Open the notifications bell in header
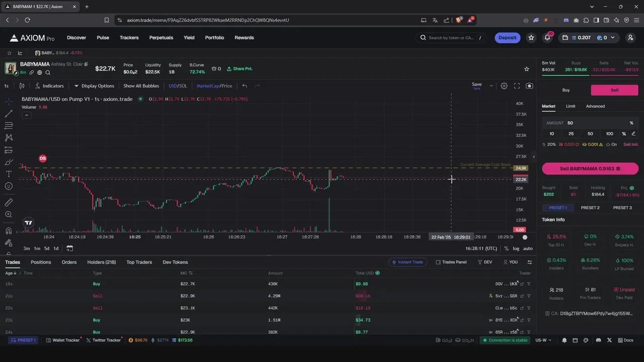Viewport: 644px width, 362px height. [x=547, y=38]
